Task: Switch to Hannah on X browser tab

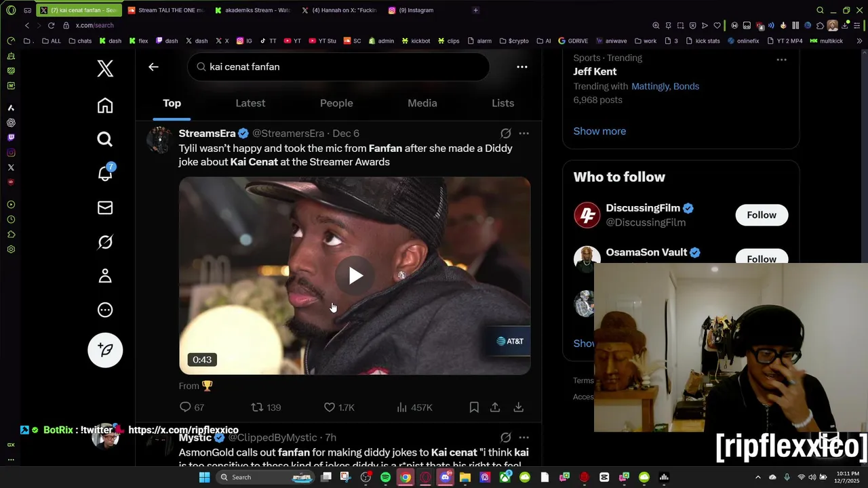Action: pyautogui.click(x=339, y=10)
